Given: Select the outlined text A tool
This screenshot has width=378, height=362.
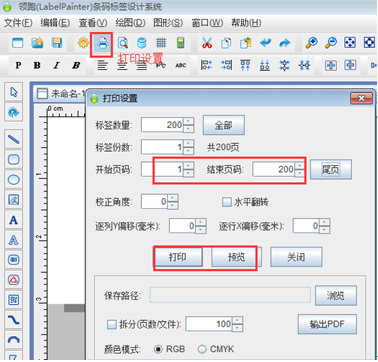Looking at the screenshot, I should tap(14, 240).
